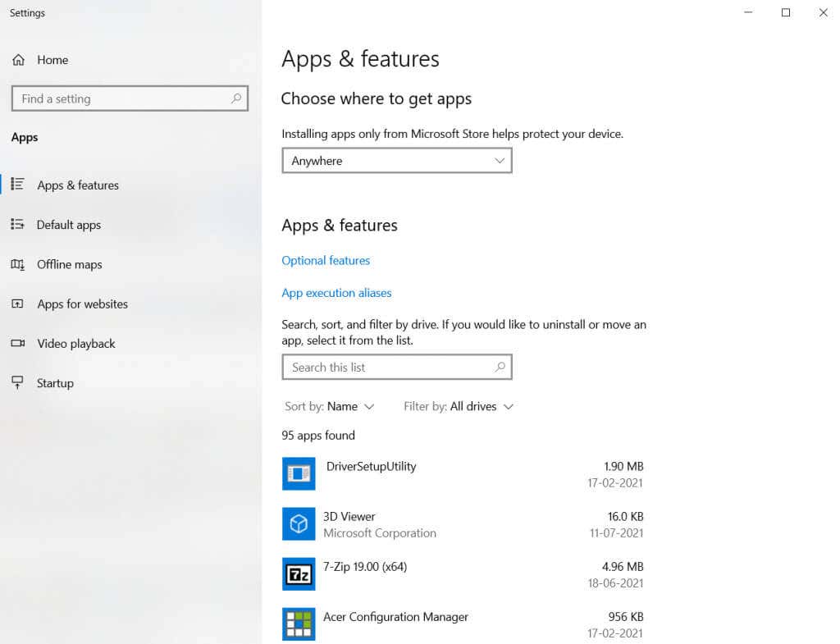Click the 95 apps found text
This screenshot has width=840, height=644.
click(318, 435)
